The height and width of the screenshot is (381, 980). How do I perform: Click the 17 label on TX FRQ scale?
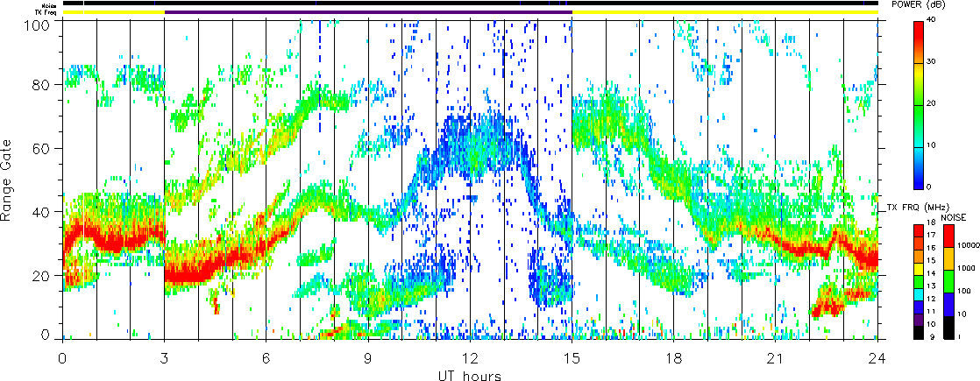931,236
